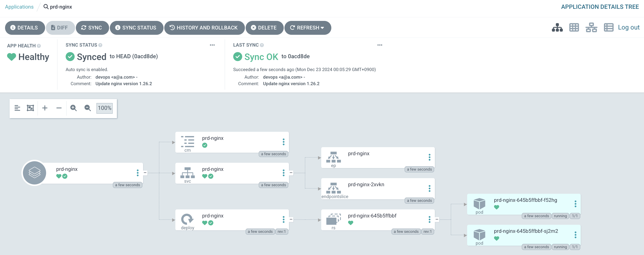
Task: Select the prd-nginx application root node icon
Action: 35,173
